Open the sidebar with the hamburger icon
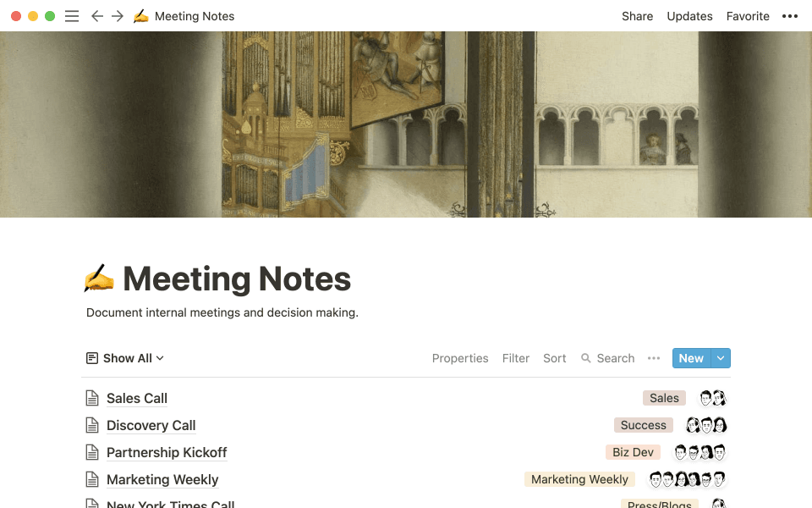The image size is (812, 508). [72, 15]
